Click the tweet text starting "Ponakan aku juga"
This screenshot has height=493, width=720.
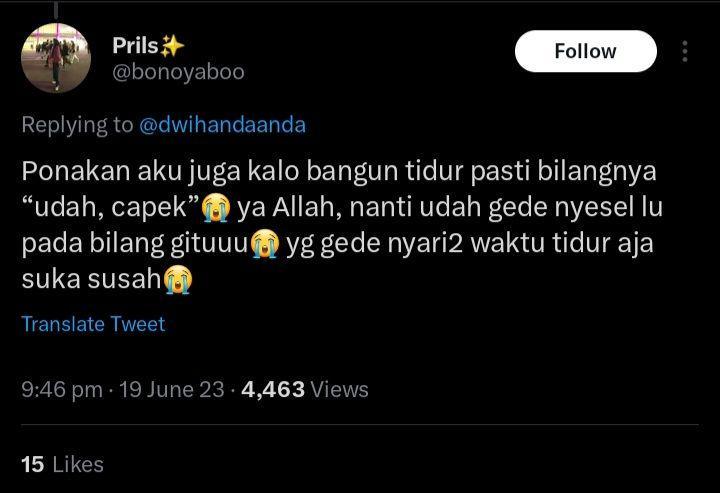point(342,225)
